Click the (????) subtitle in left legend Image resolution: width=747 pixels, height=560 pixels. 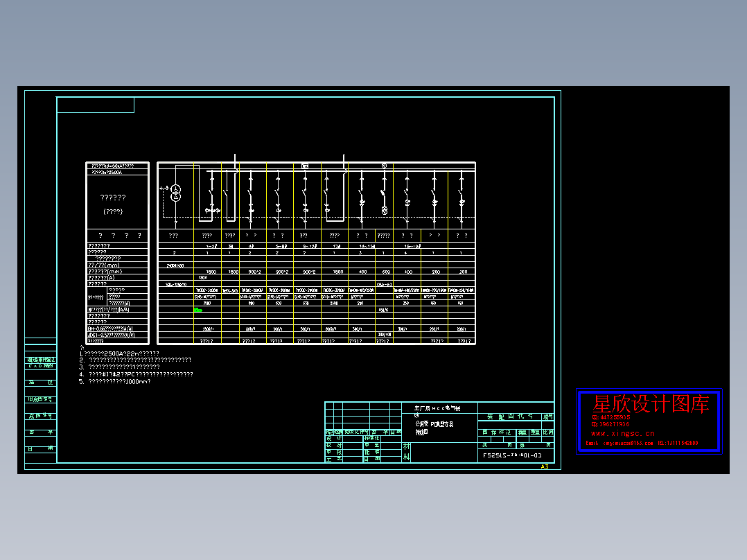pyautogui.click(x=113, y=211)
